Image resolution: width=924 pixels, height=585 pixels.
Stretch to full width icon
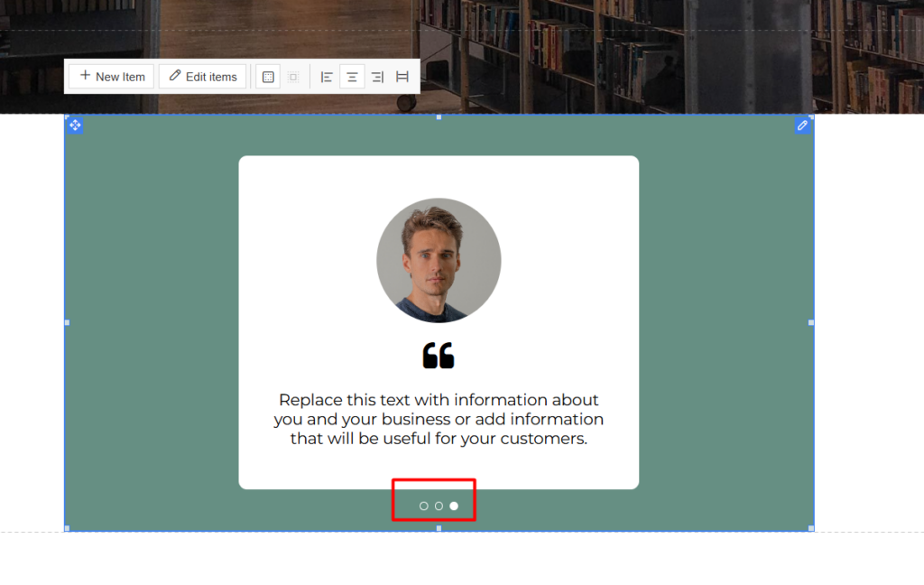tap(402, 78)
